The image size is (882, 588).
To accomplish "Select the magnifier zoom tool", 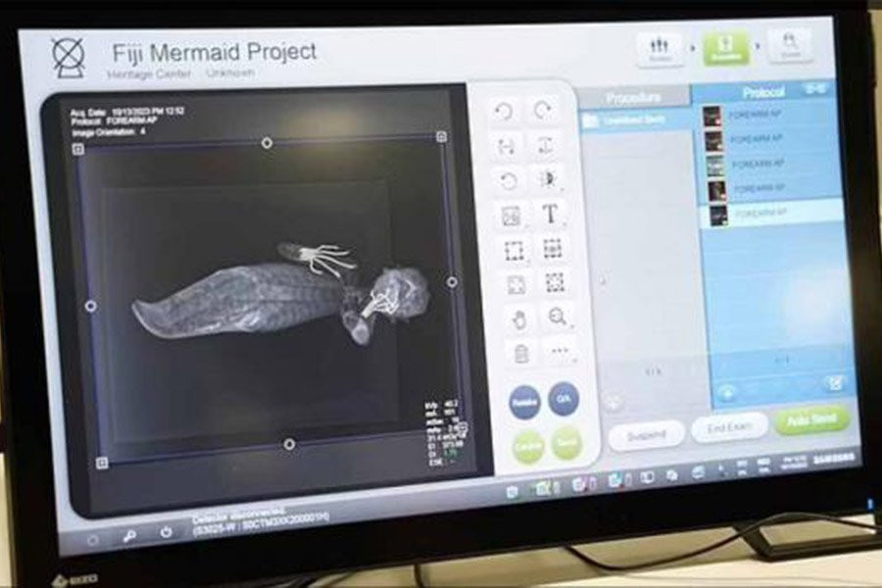I will [x=557, y=317].
